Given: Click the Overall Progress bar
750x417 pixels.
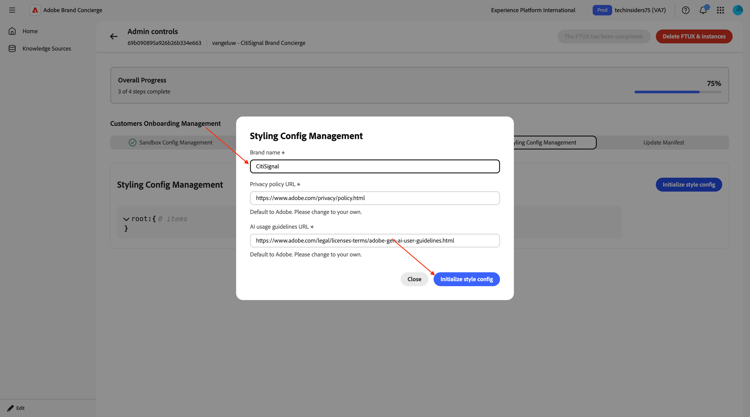Looking at the screenshot, I should click(x=677, y=91).
